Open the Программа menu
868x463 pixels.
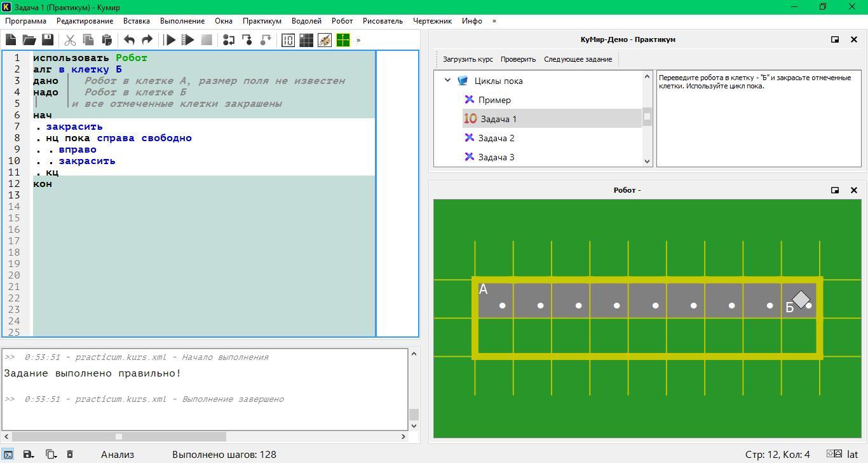[25, 21]
